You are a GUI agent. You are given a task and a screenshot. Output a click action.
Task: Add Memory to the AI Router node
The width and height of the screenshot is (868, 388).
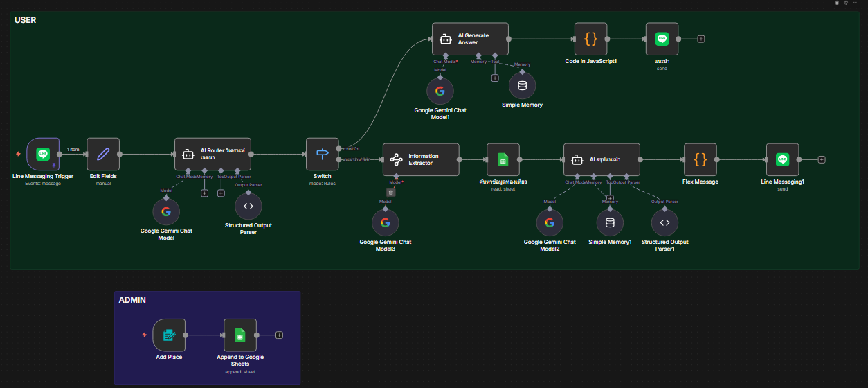pyautogui.click(x=204, y=193)
